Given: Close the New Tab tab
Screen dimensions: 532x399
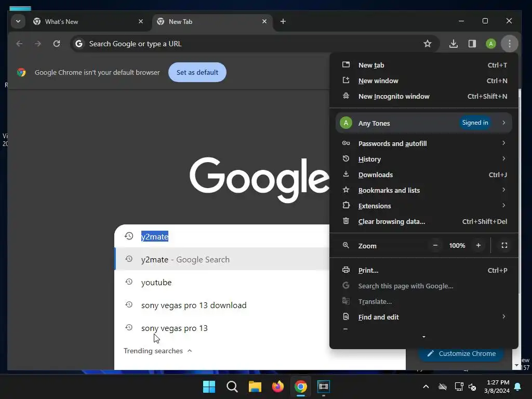Looking at the screenshot, I should tap(264, 21).
